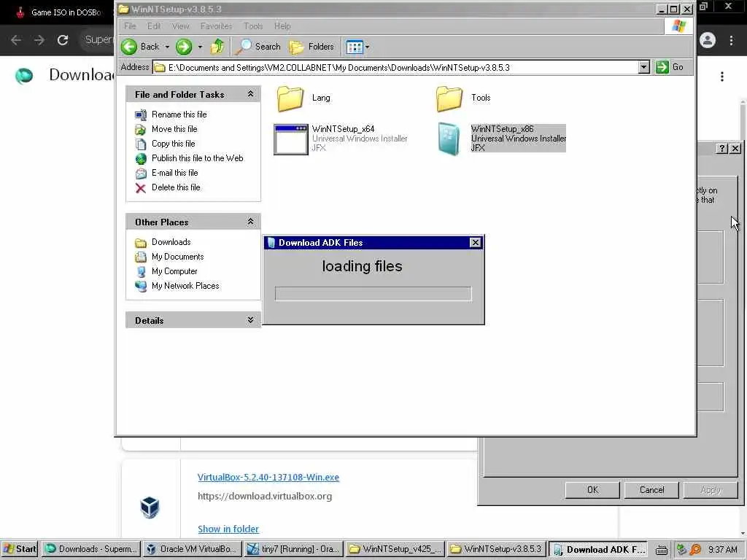
Task: Click the browser reload button
Action: coord(63,40)
